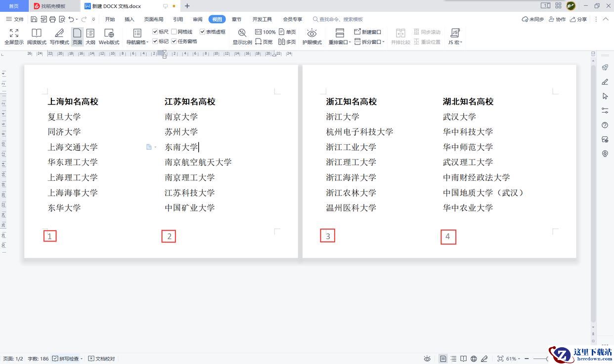Viewport: 614px width, 364px height.
Task: Select the Page view (页面)
Action: click(x=77, y=37)
